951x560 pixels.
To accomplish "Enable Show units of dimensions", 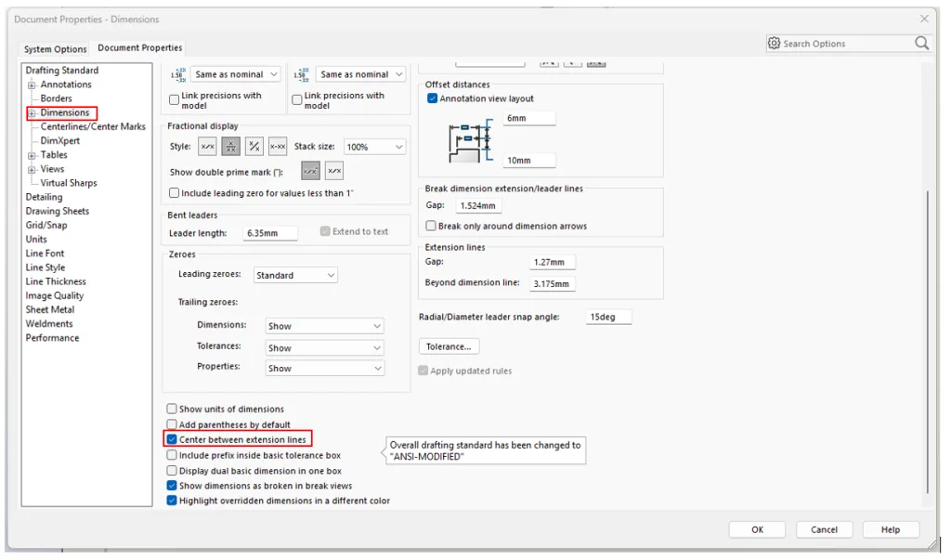I will coord(172,409).
